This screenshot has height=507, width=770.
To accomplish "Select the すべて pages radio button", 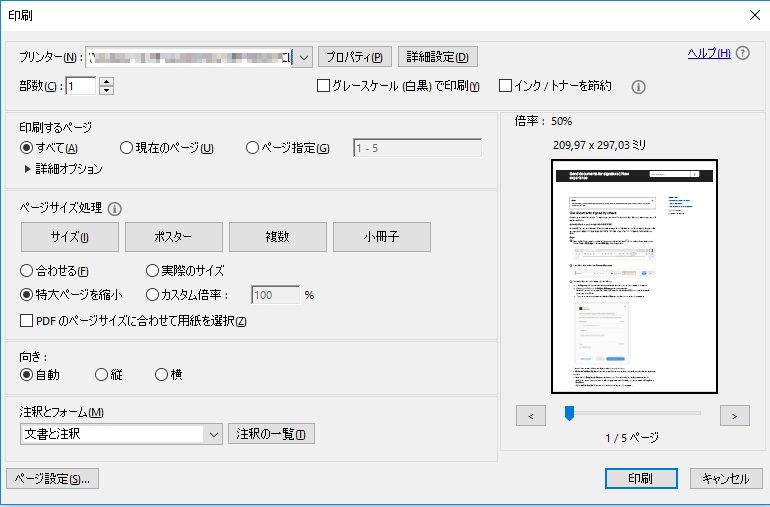I will coord(26,147).
